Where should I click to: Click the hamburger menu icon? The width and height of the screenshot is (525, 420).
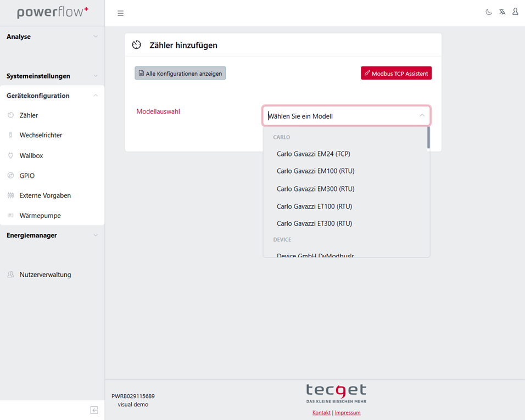click(120, 13)
